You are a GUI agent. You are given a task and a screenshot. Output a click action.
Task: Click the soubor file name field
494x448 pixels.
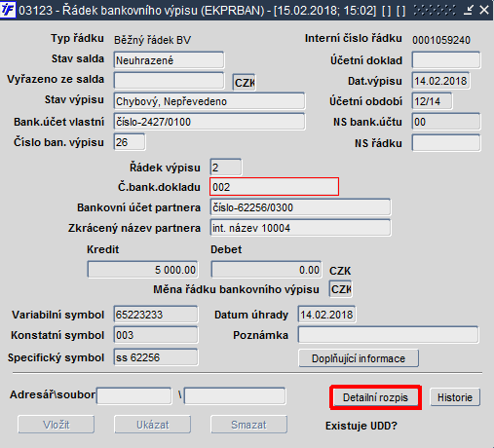(x=235, y=395)
